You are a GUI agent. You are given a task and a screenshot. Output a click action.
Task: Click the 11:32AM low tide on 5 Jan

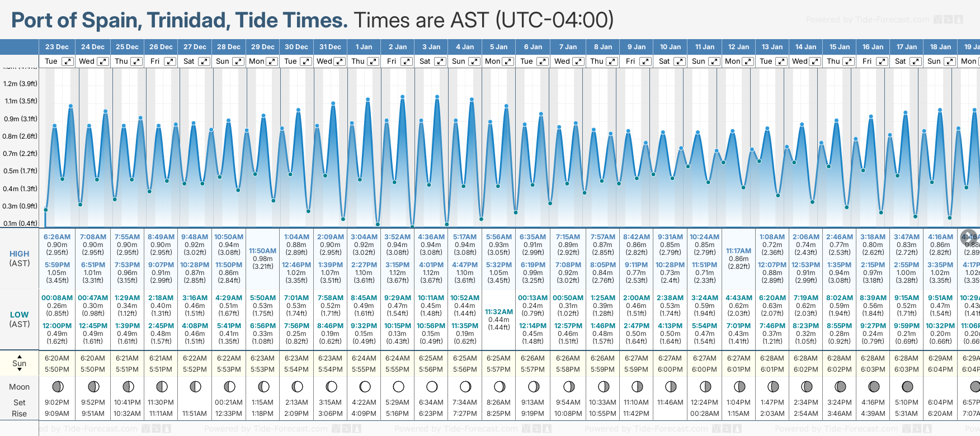tap(499, 312)
